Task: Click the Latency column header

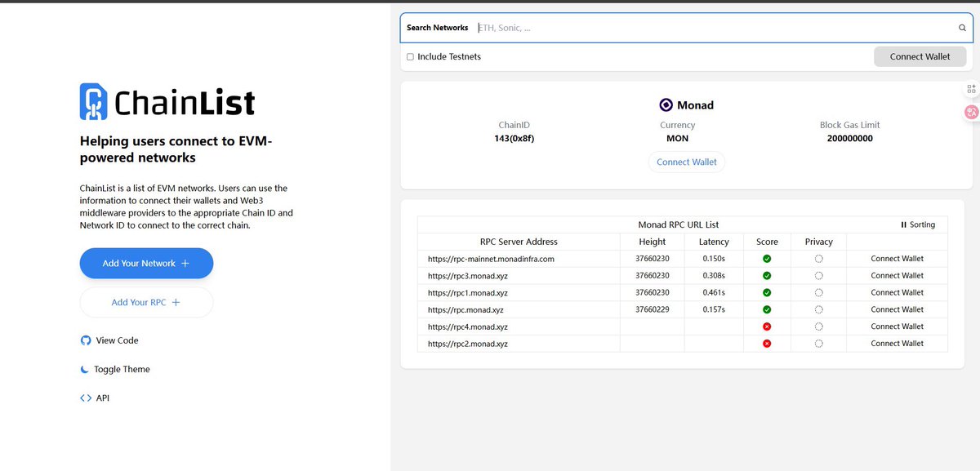Action: [x=714, y=242]
